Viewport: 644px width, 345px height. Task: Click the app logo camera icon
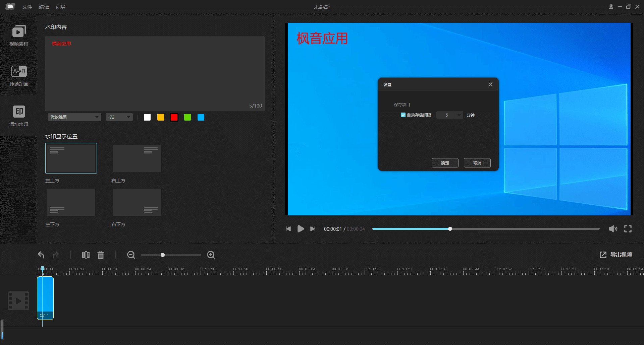10,7
